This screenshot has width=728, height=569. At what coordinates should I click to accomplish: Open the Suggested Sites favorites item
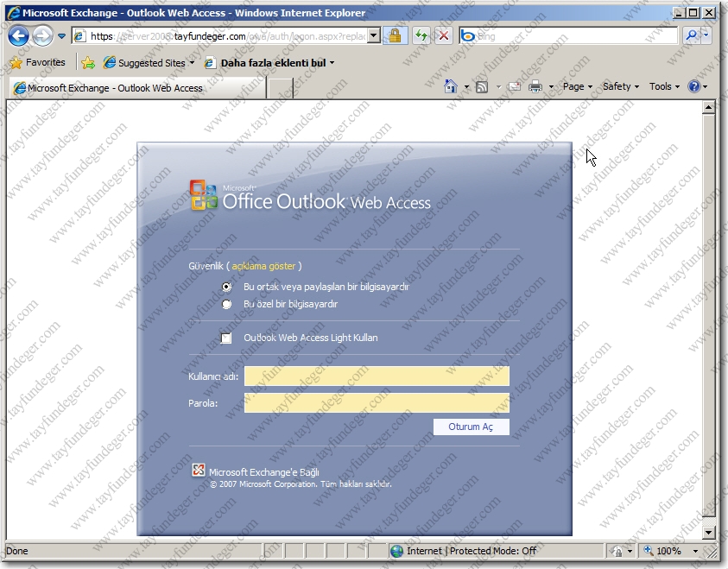pos(149,63)
